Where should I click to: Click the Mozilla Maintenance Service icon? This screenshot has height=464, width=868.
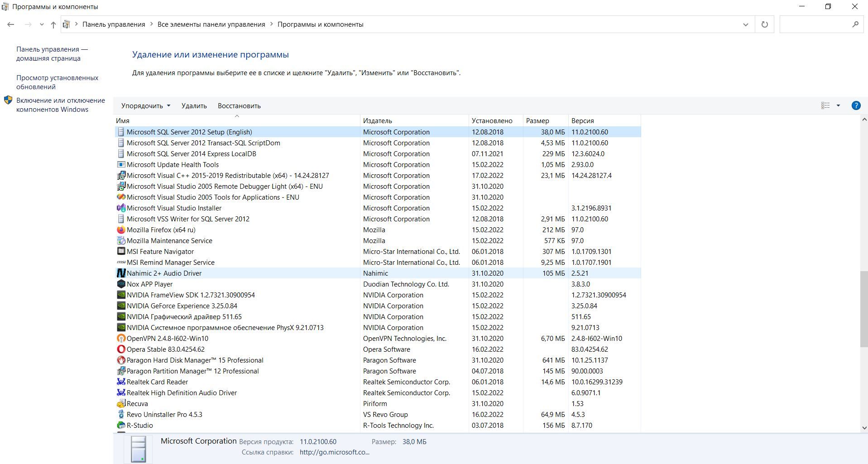point(121,241)
